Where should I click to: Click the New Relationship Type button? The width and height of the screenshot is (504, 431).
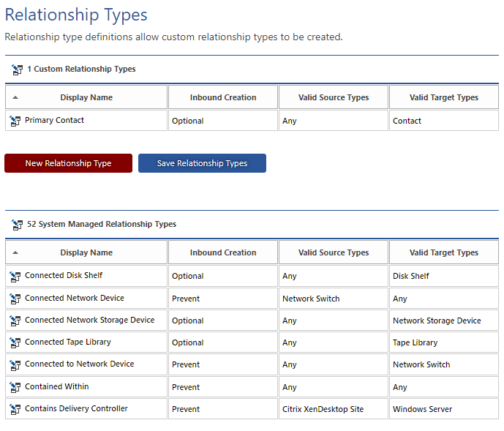click(x=68, y=163)
